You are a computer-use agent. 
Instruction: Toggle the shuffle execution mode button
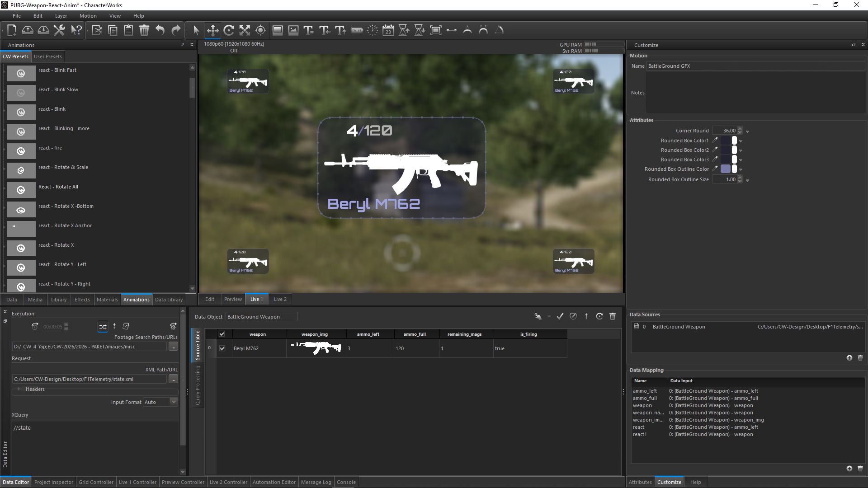pyautogui.click(x=103, y=326)
